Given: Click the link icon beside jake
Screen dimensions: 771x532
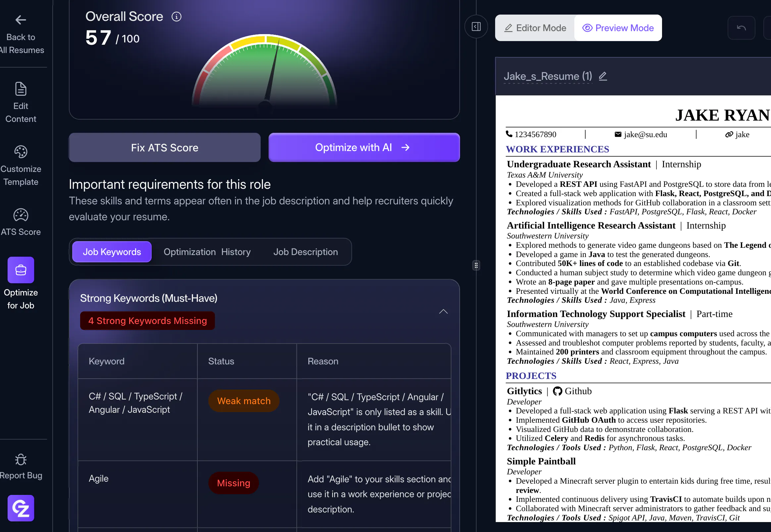Looking at the screenshot, I should pos(729,134).
